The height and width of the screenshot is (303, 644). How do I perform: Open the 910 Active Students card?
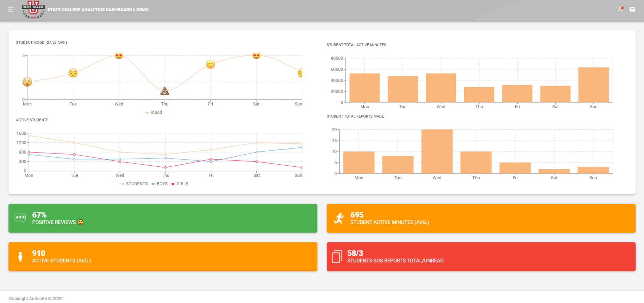pos(163,257)
